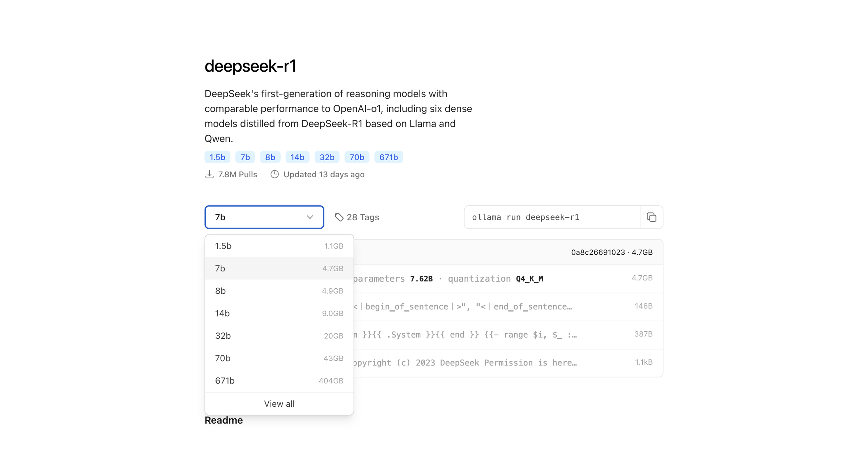
Task: Copy the ollama run command
Action: (x=651, y=217)
